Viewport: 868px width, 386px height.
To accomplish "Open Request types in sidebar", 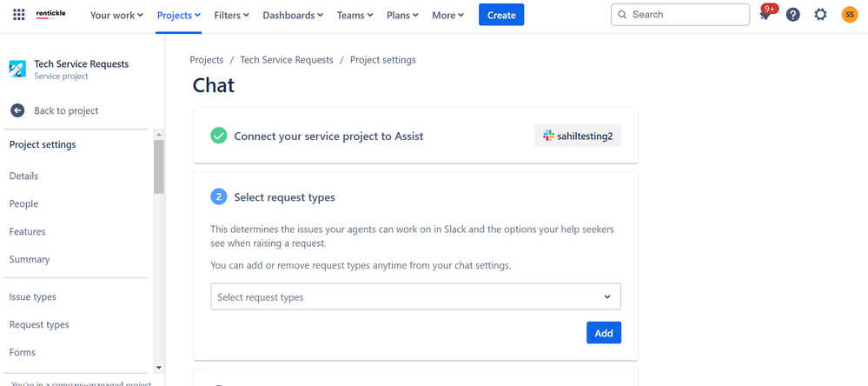I will [x=39, y=324].
